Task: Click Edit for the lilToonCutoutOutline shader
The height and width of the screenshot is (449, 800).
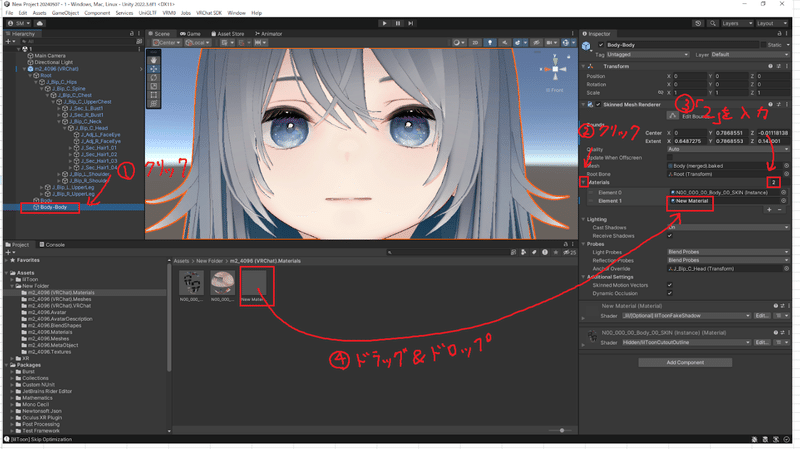Action: (761, 342)
